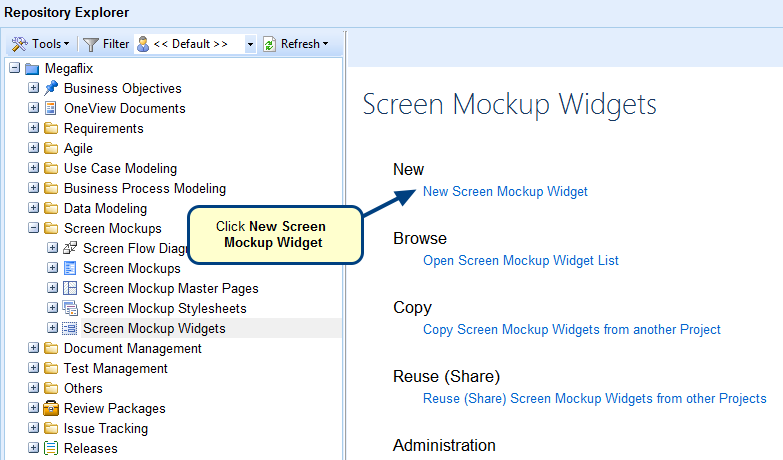783x460 pixels.
Task: Click the Refresh button icon
Action: pos(269,44)
